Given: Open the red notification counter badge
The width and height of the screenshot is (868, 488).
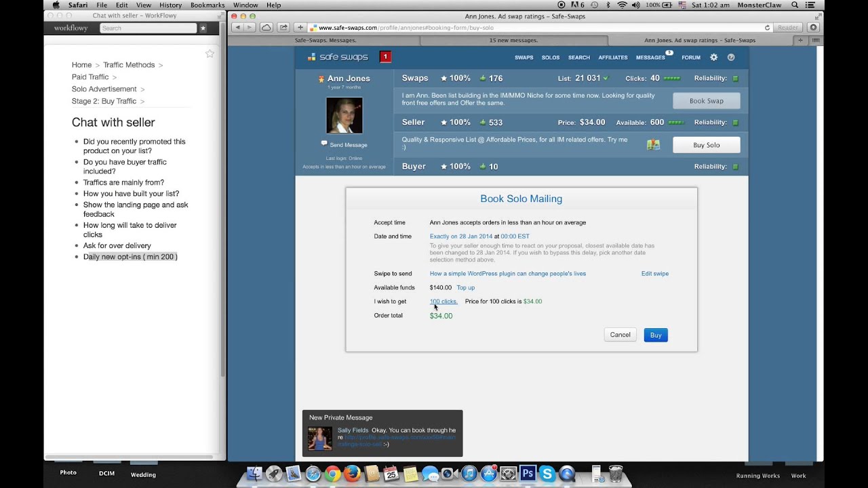Looking at the screenshot, I should (x=385, y=57).
